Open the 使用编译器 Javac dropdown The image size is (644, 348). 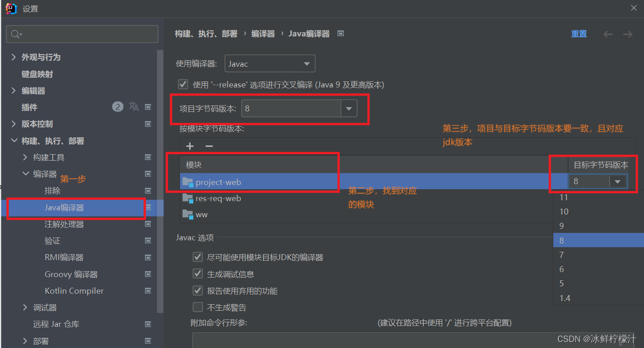(x=270, y=64)
